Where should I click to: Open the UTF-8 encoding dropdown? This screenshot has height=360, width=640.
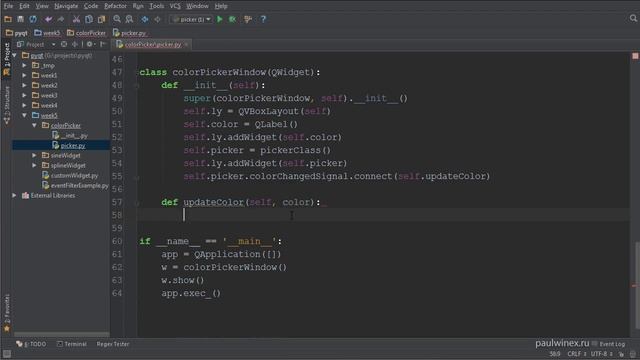tap(602, 354)
